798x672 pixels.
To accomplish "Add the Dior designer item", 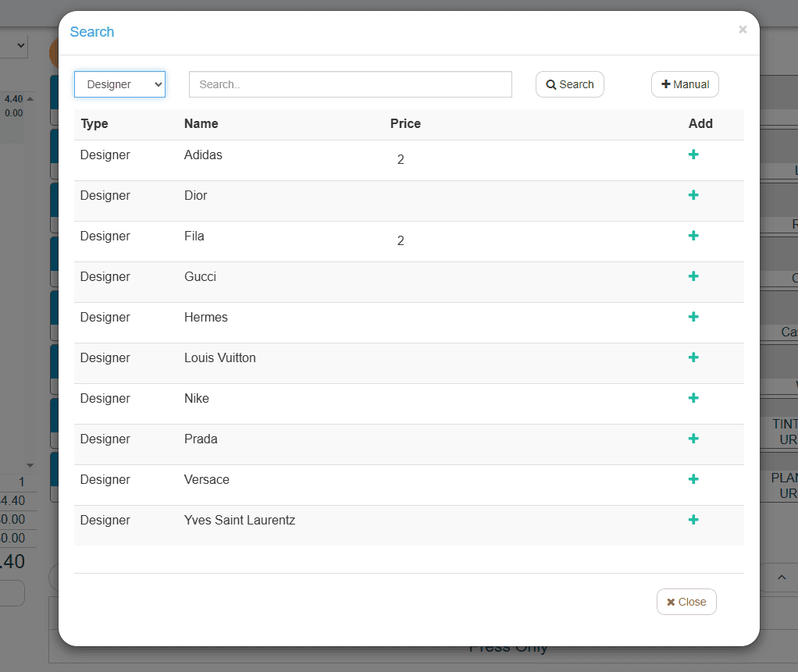I will coord(693,195).
